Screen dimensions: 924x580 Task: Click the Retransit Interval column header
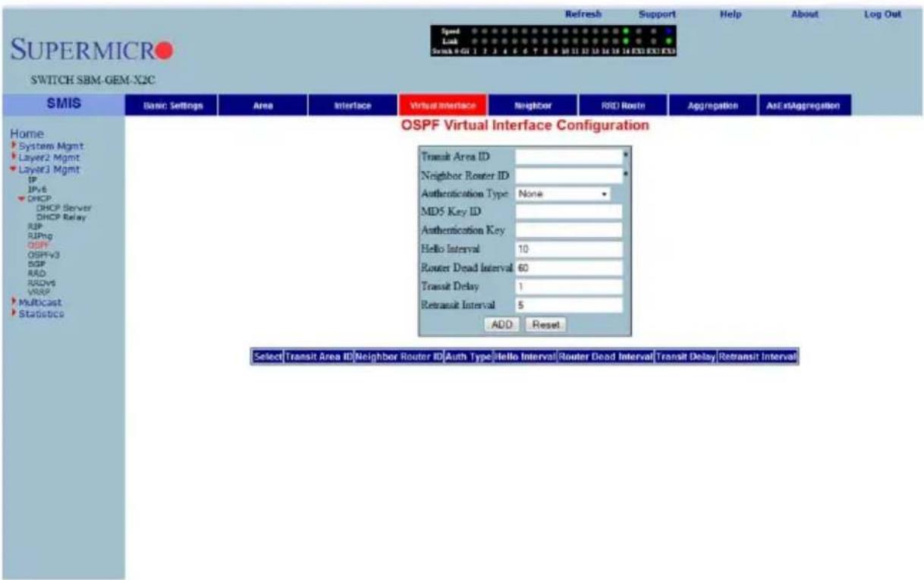[758, 357]
